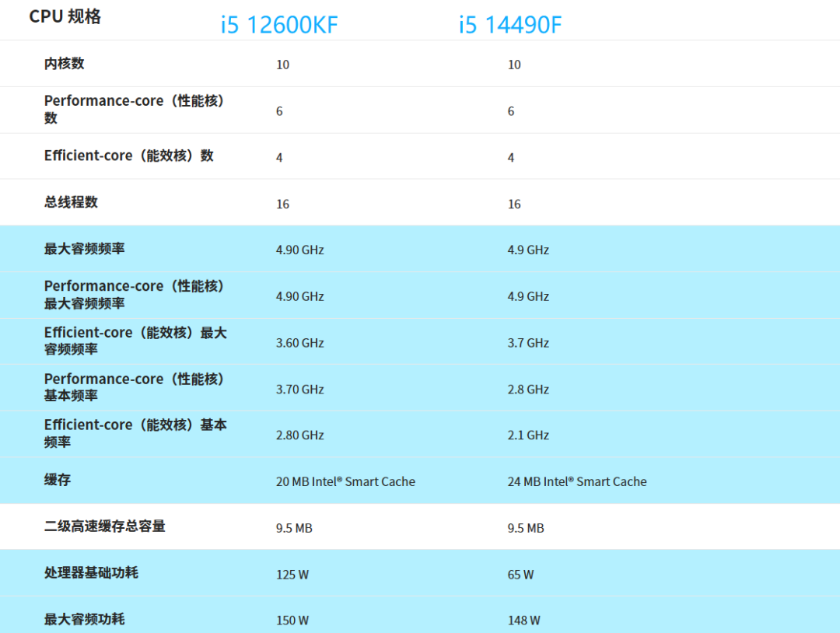Viewport: 840px width, 633px height.
Task: Select the 处理器基础功耗 row label
Action: pos(91,572)
